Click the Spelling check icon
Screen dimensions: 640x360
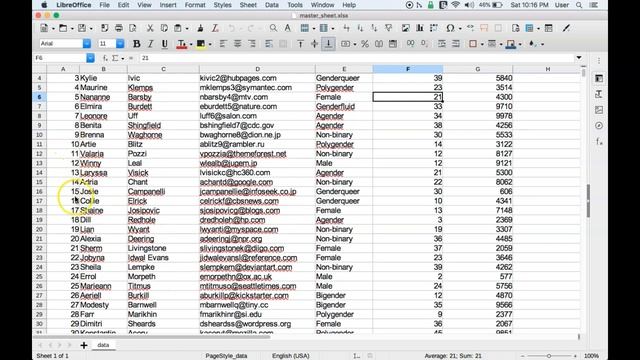click(x=288, y=28)
